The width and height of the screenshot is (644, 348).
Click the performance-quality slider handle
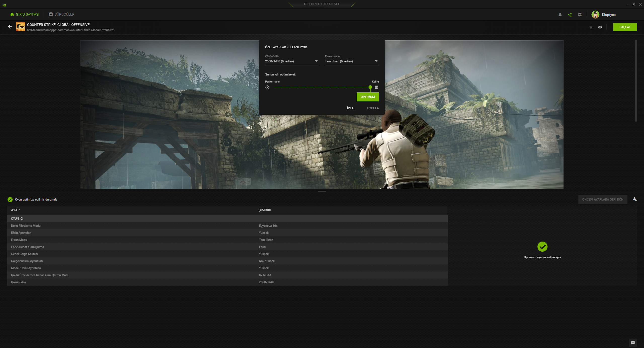(x=370, y=87)
